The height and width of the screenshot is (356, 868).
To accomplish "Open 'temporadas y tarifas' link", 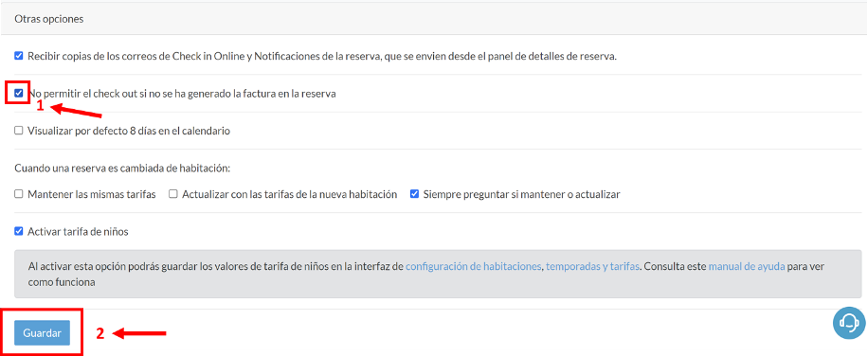I will (593, 266).
